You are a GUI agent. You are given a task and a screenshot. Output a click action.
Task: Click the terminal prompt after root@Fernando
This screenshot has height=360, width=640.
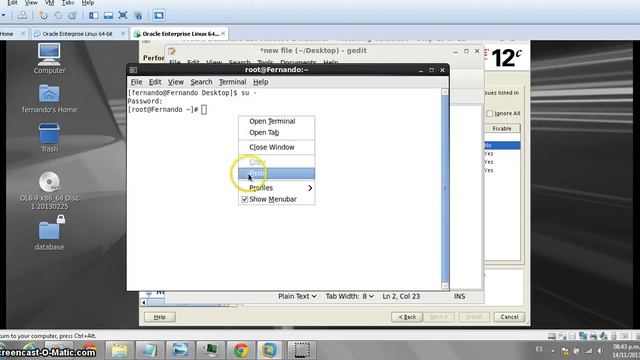tap(204, 110)
